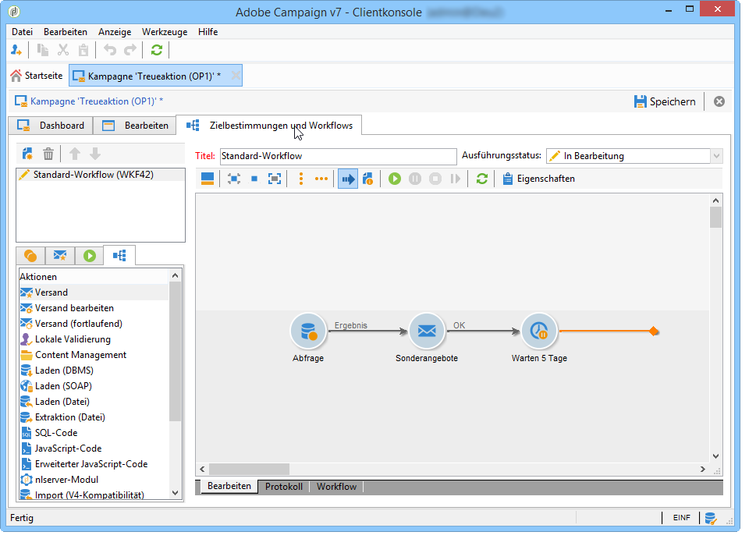Click the Sonderangebote delivery activity node
Viewport: 756px width, 546px height.
427,331
